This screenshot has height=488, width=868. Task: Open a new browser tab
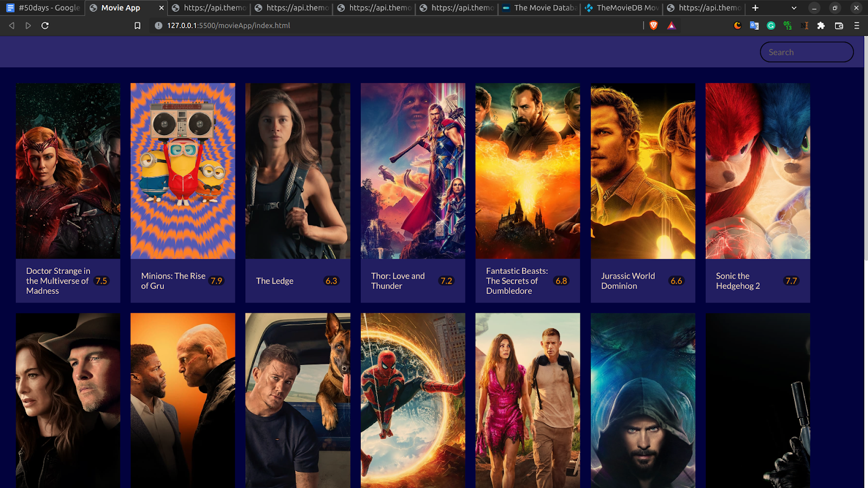tap(755, 8)
